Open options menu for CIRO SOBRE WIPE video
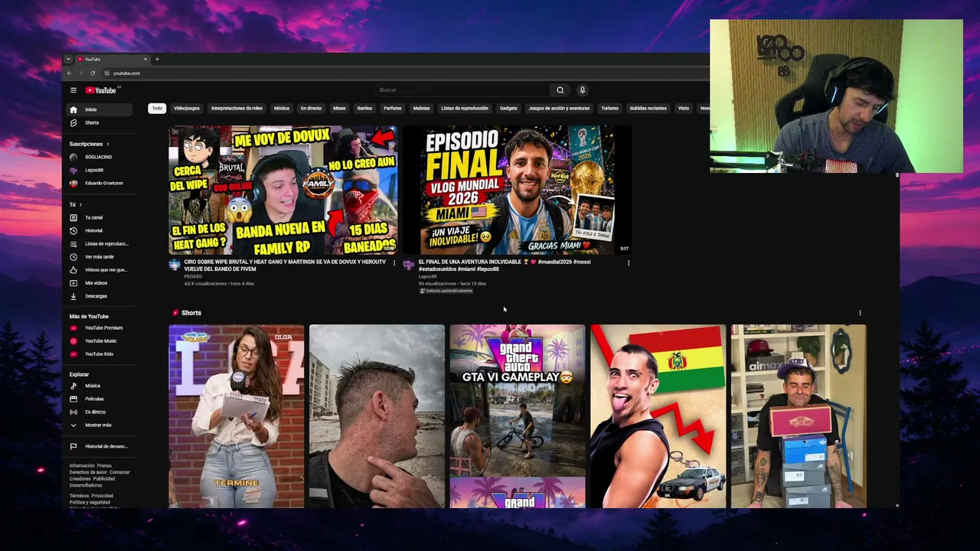 [394, 262]
